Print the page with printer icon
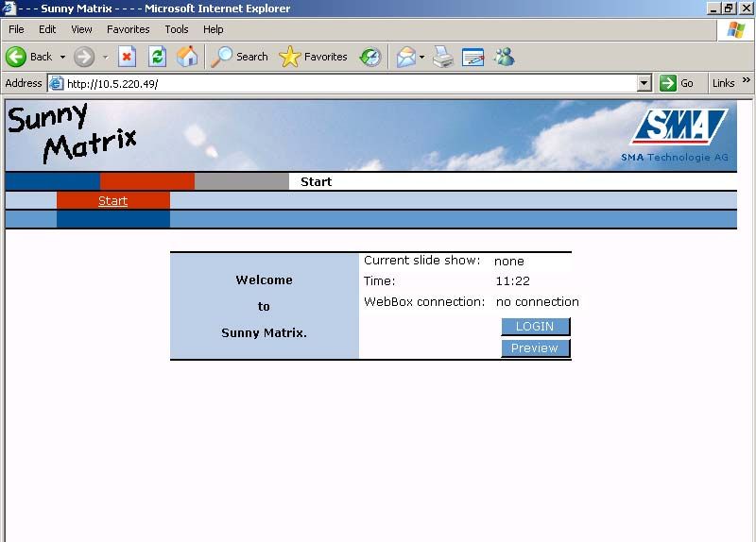Screen dimensions: 756x542 point(442,57)
